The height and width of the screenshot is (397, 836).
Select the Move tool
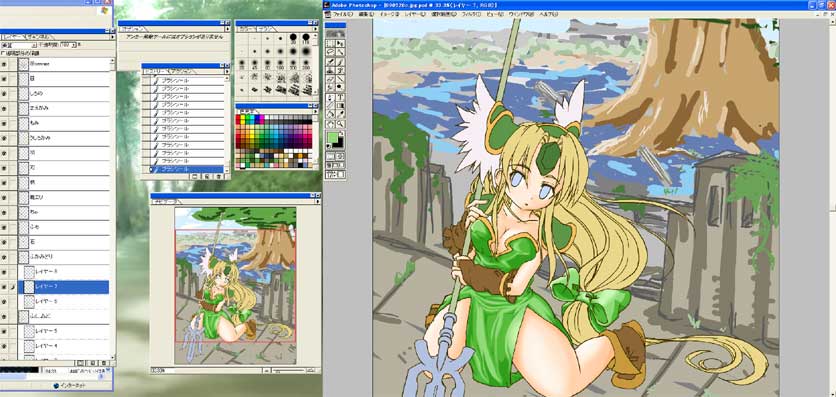tap(341, 43)
